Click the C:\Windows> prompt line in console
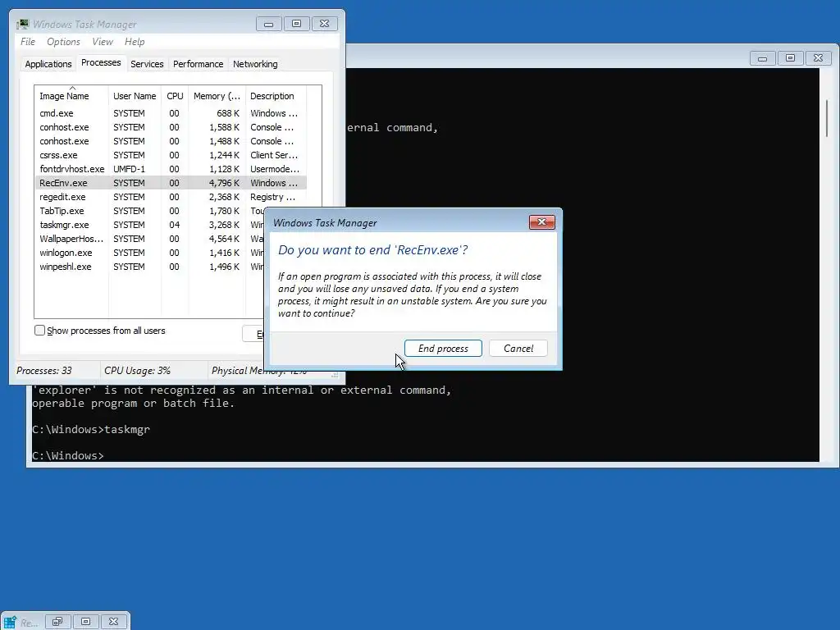Screen dimensions: 840x630 [68, 455]
